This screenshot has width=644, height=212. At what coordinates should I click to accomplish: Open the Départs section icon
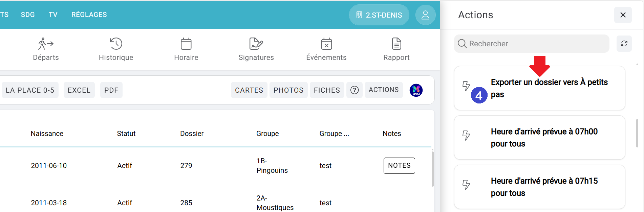coord(46,44)
